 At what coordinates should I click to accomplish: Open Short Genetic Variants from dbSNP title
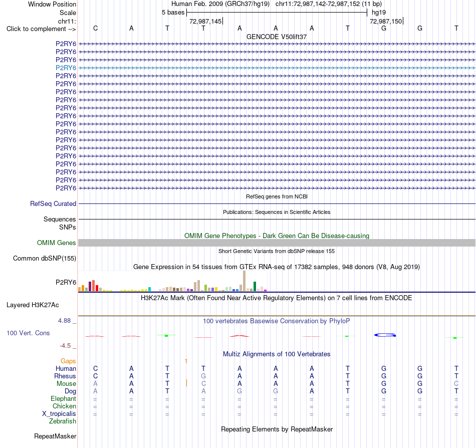click(276, 251)
